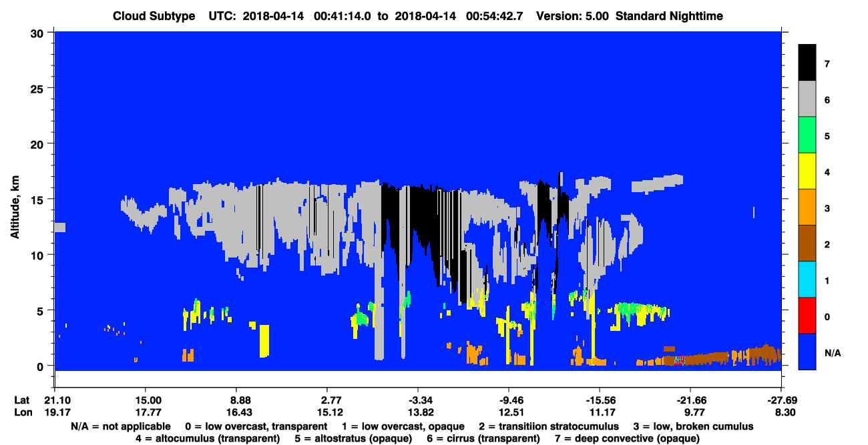Viewport: 868px width, 445px height.
Task: Click the longitude value '13.82'
Action: [x=420, y=412]
